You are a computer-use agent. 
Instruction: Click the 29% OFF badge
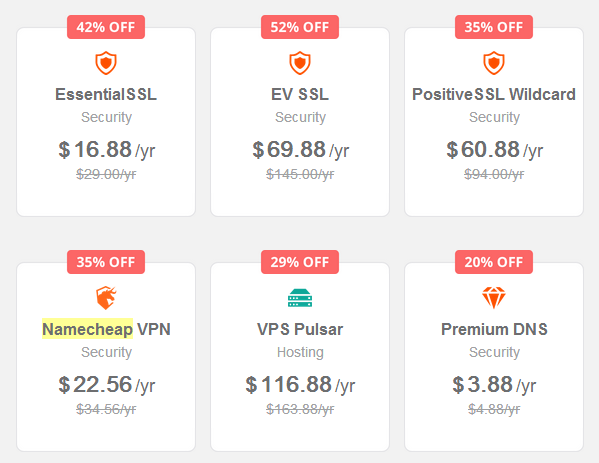click(300, 262)
